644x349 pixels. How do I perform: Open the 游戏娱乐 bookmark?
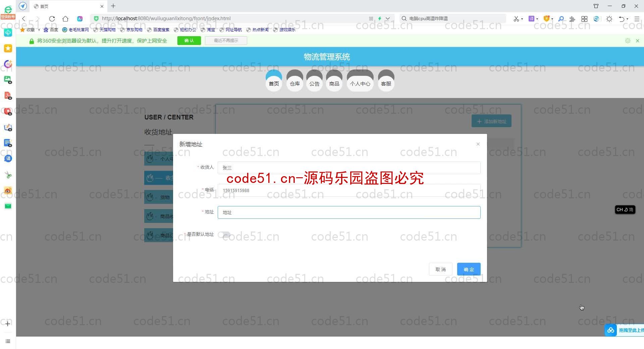284,30
